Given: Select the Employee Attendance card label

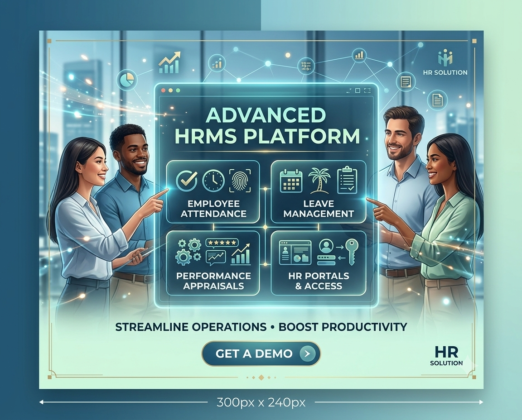Looking at the screenshot, I should click(213, 209).
